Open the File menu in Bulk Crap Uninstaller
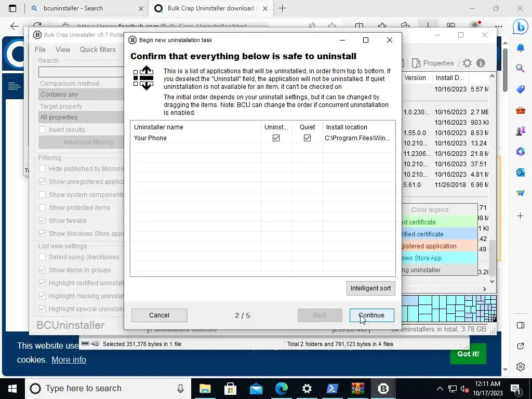 pos(40,49)
